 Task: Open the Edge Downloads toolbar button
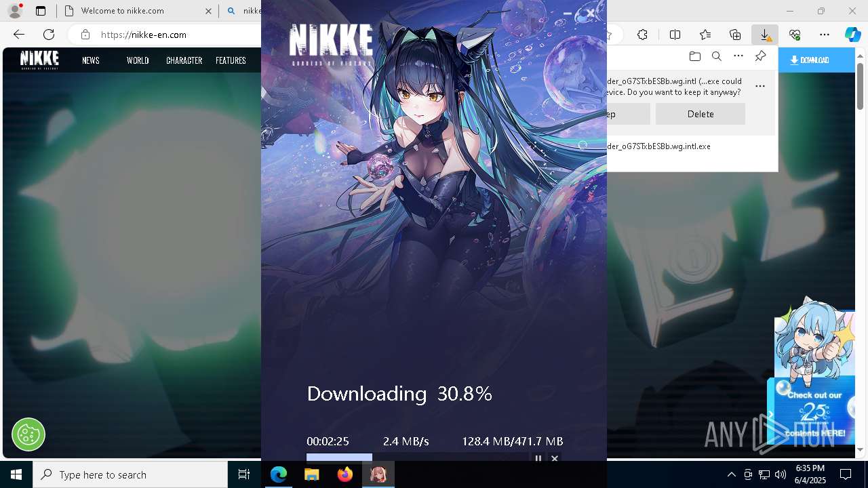click(x=765, y=35)
